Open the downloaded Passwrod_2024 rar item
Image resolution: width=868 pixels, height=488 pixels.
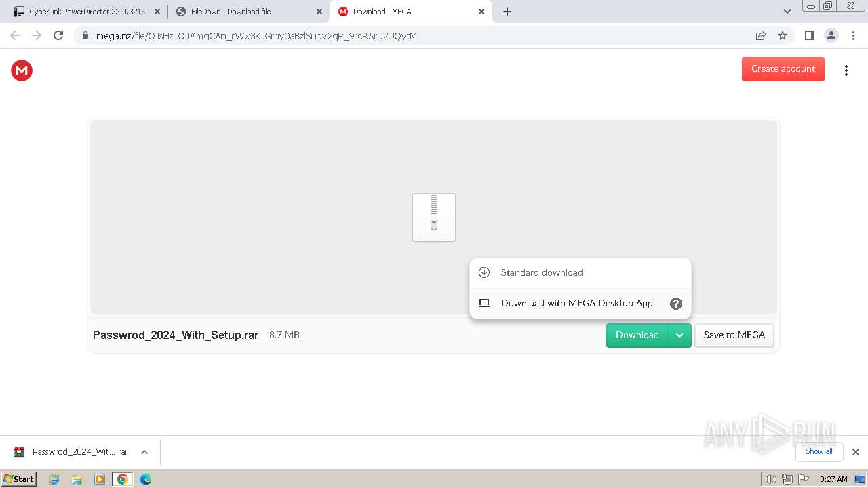click(x=71, y=452)
